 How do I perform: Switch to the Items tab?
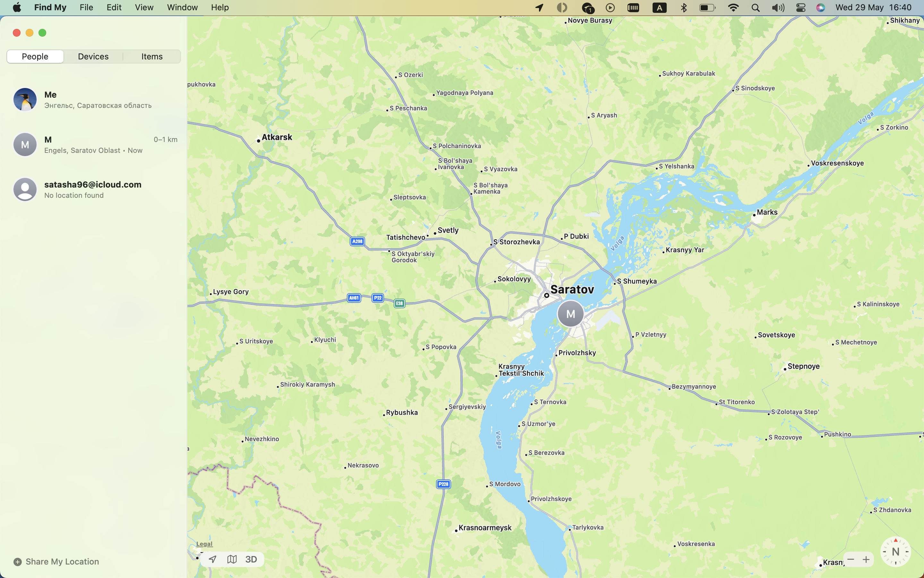coord(152,57)
